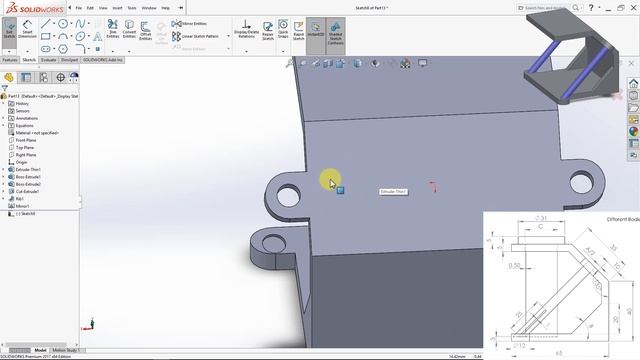Toggle Instant2D mode
640x360 pixels.
point(316,29)
